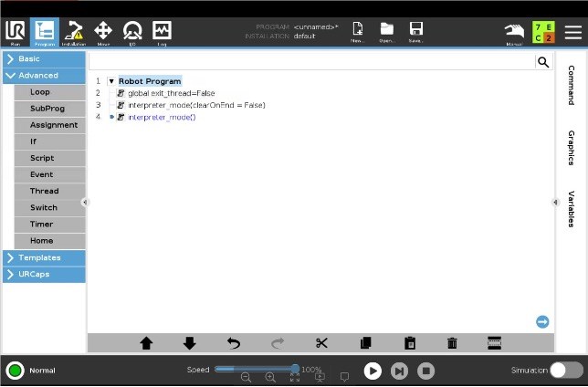The image size is (588, 387).
Task: Open the Move tab icon
Action: click(x=103, y=32)
